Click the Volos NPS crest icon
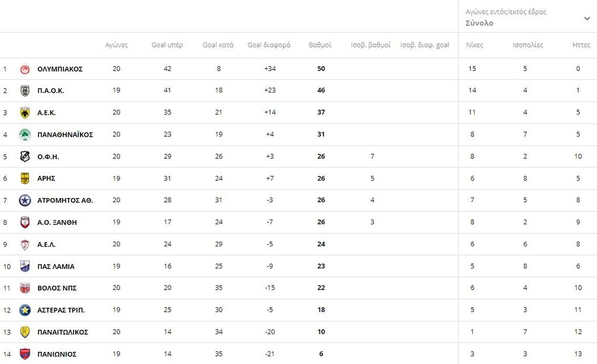597x364 pixels. (24, 288)
